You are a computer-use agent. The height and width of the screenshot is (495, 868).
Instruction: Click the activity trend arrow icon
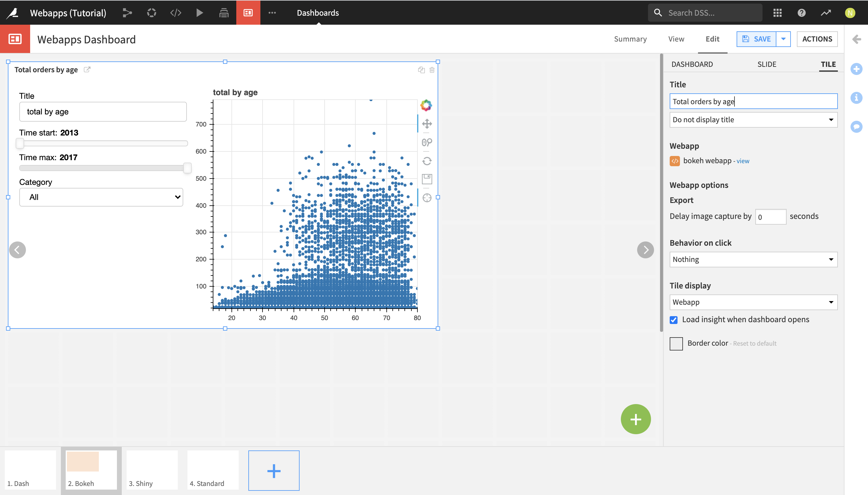[826, 13]
